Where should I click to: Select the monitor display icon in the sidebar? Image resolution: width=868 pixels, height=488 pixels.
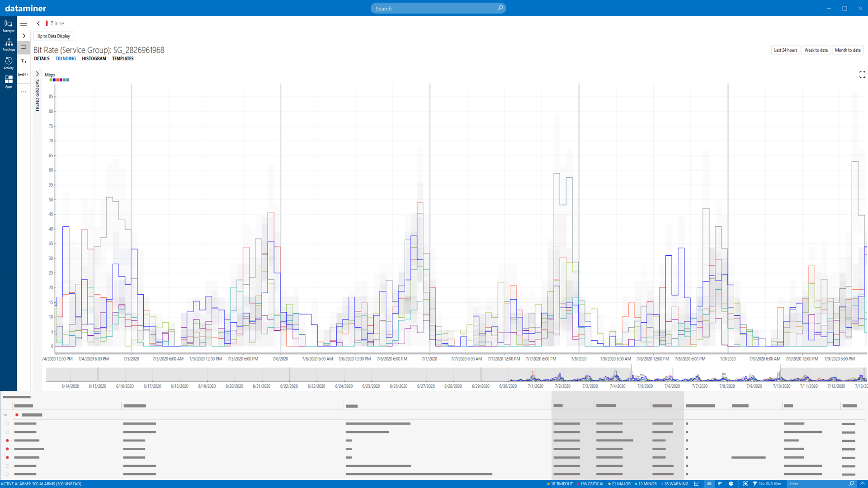[24, 47]
